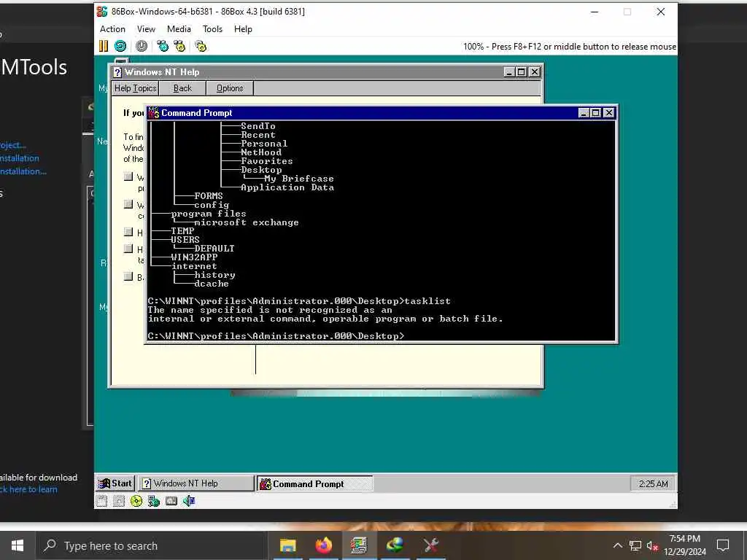Click the wrench tools icon in taskbar
747x560 pixels.
coord(430,545)
